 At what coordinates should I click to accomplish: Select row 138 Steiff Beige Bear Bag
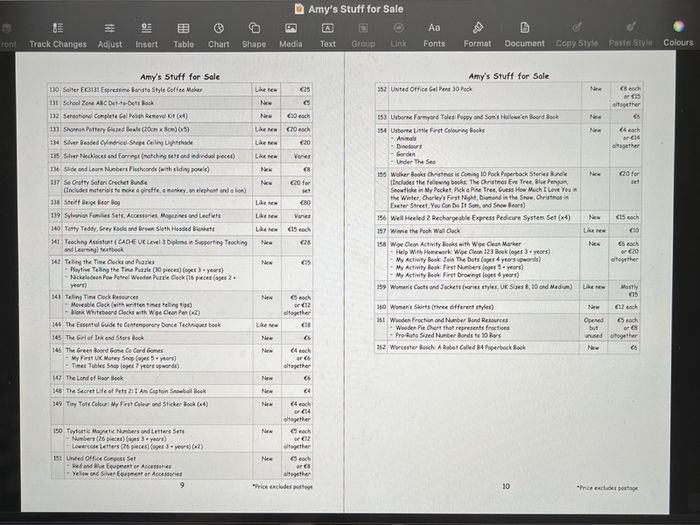pos(180,203)
